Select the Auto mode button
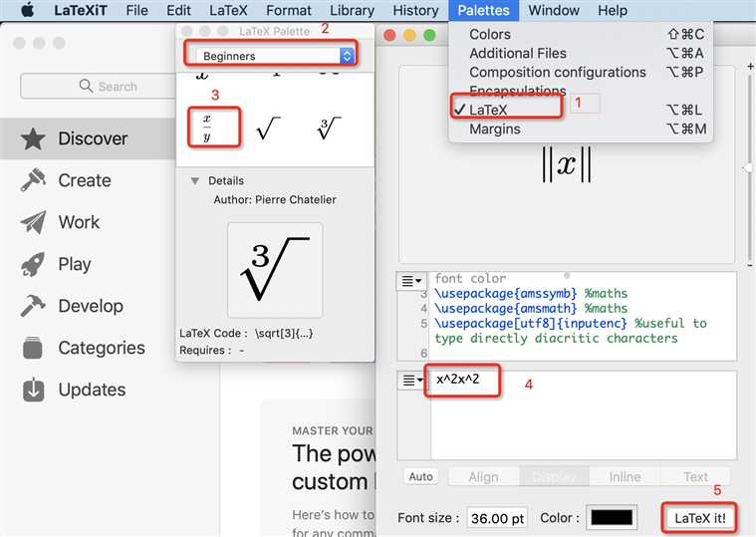The height and width of the screenshot is (537, 756). click(x=420, y=477)
